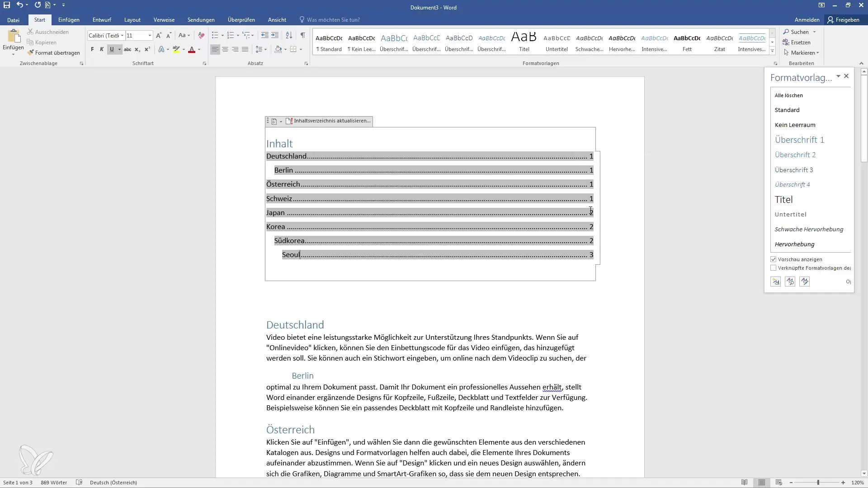This screenshot has height=488, width=868.
Task: Align text to the right
Action: point(235,49)
